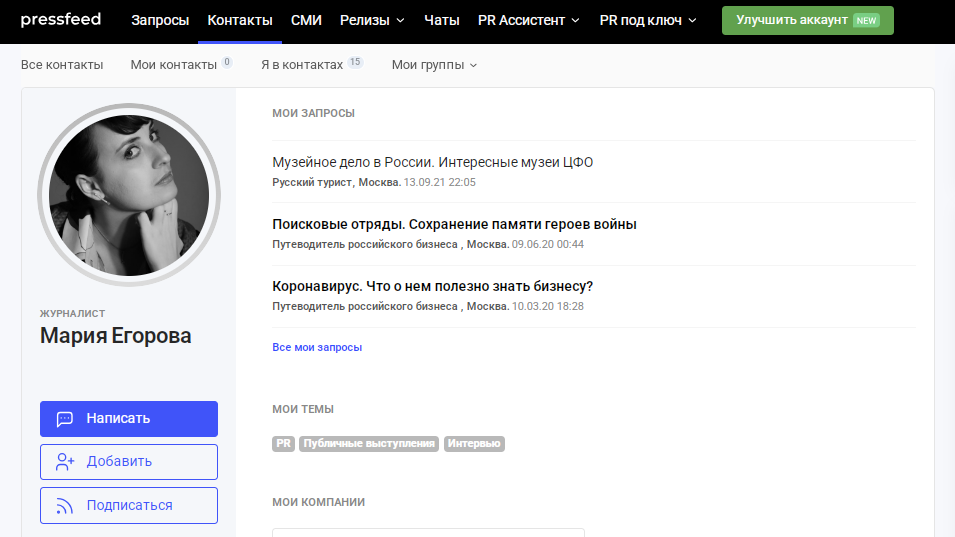Viewport: 955px width, 537px height.
Task: Click the МОИ КОМПАНИИ heading
Action: point(319,502)
